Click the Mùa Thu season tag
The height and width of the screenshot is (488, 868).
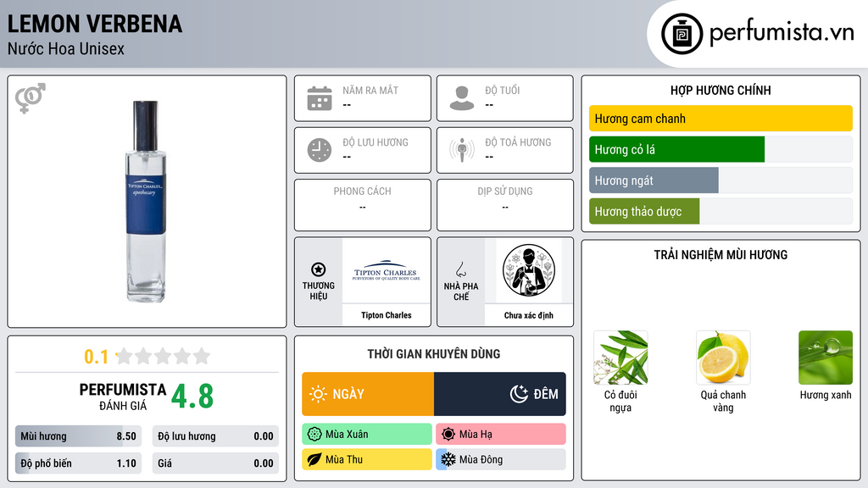(367, 459)
